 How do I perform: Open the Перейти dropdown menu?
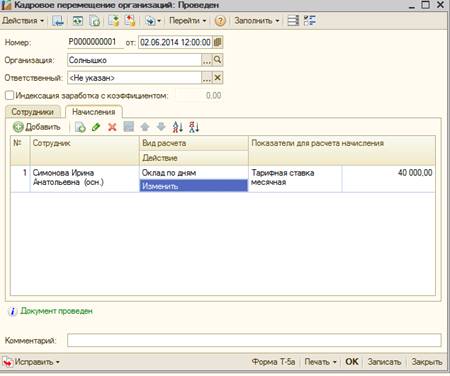188,21
